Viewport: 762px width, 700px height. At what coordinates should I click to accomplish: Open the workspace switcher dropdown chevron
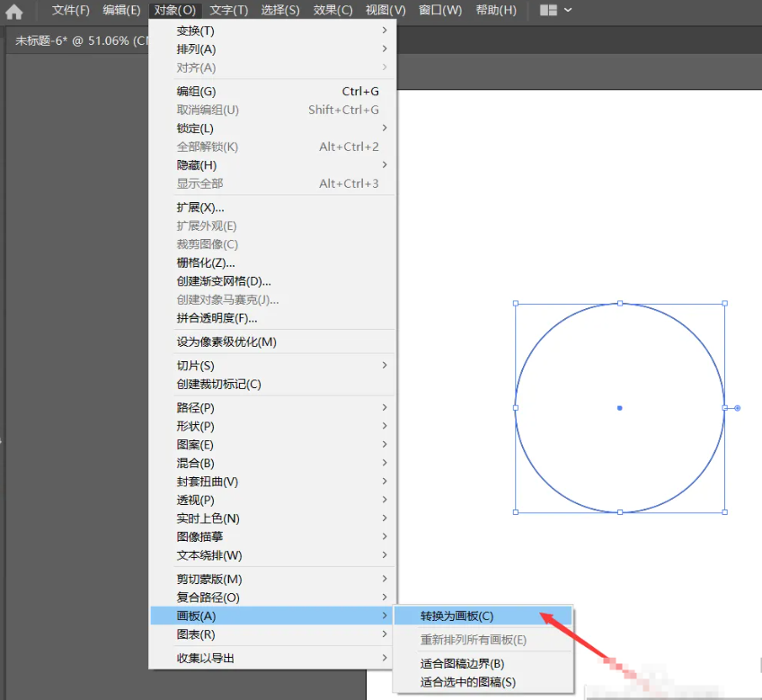tap(566, 10)
